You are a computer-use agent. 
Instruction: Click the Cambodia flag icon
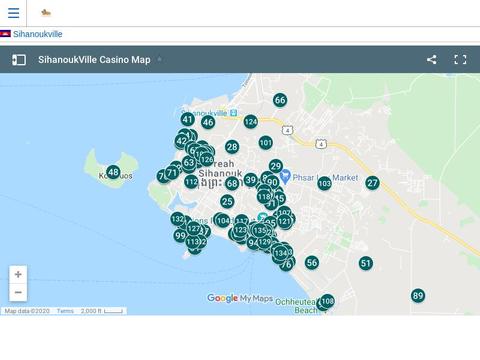5,34
